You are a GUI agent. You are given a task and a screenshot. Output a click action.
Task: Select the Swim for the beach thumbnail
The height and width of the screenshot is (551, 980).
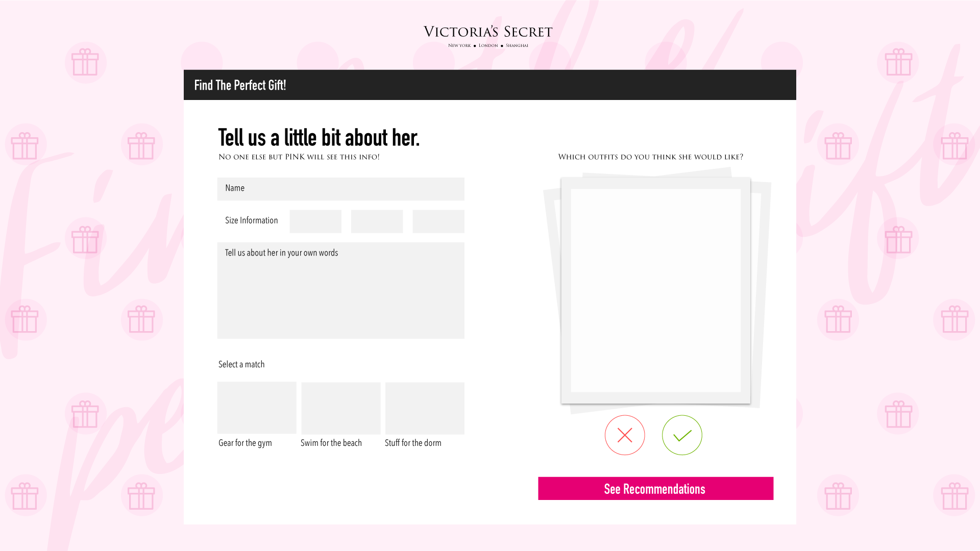341,408
